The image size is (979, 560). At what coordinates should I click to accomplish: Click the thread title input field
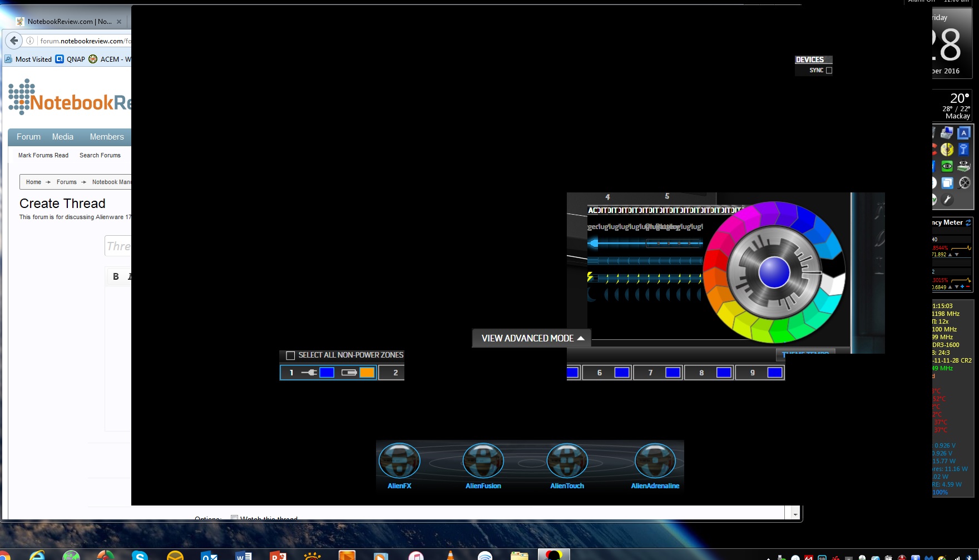point(118,246)
